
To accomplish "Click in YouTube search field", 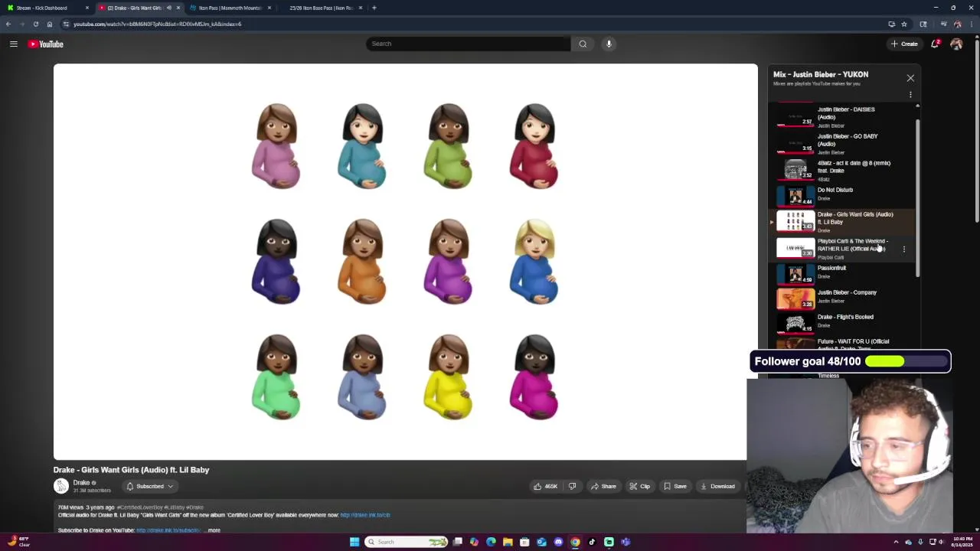I will point(468,44).
